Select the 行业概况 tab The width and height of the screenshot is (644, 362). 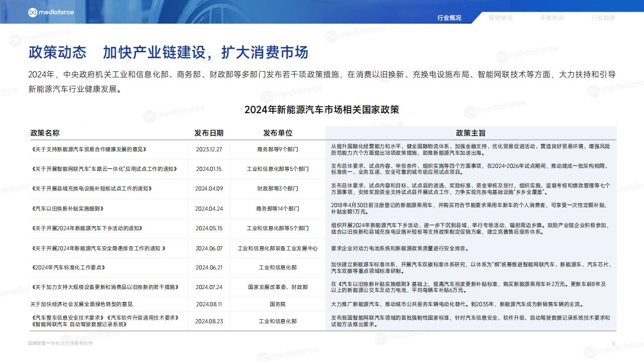pos(449,18)
